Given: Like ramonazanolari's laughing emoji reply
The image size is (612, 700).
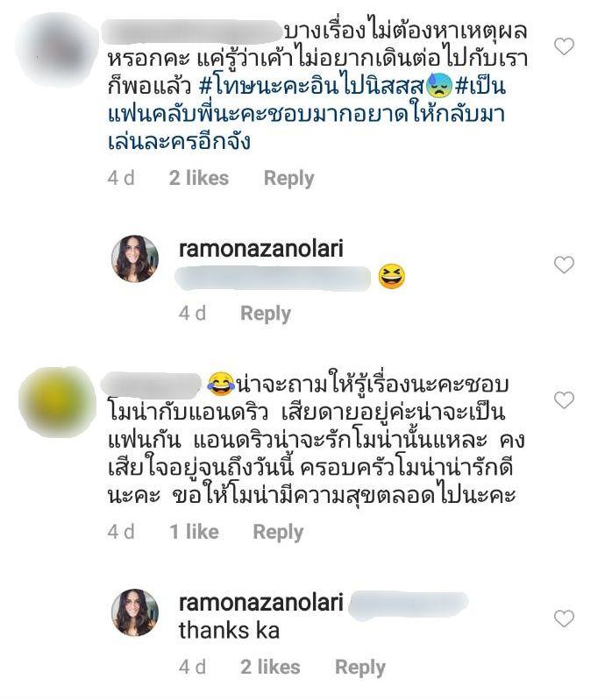Looking at the screenshot, I should coord(564,265).
